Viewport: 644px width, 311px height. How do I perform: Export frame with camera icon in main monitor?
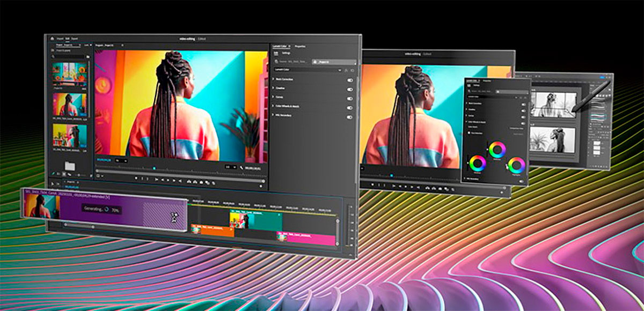coord(201,183)
